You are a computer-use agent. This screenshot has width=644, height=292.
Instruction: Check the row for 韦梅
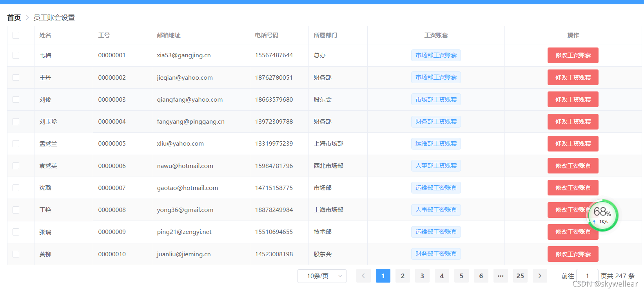tap(16, 55)
